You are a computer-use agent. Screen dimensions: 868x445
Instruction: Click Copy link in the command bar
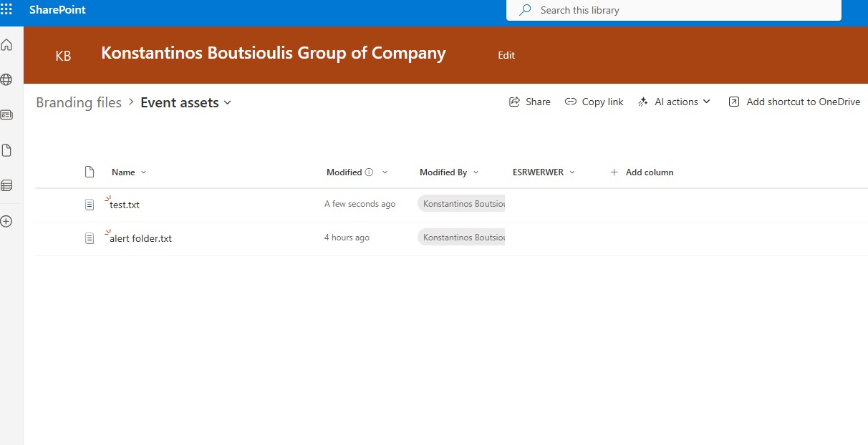[594, 102]
